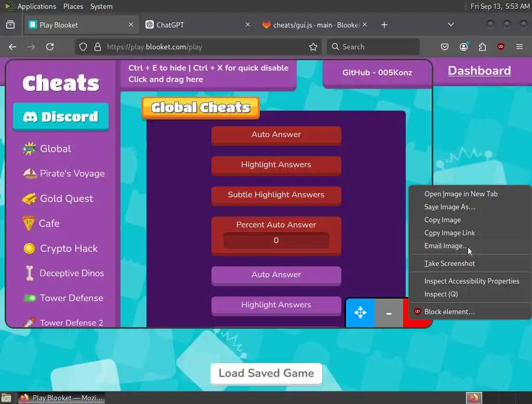Open the Dashboard link
This screenshot has width=532, height=404.
click(x=479, y=71)
